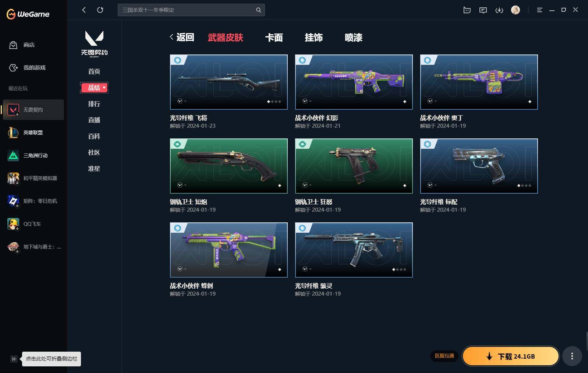The height and width of the screenshot is (373, 588).
Task: Click the 光导纤维 骇灵 skin name
Action: point(314,286)
